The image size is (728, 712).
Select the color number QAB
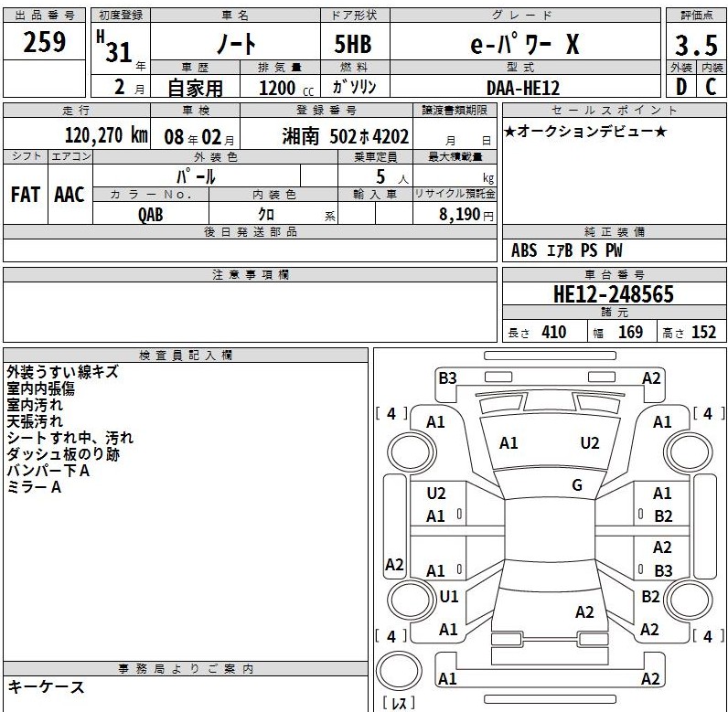coord(150,215)
